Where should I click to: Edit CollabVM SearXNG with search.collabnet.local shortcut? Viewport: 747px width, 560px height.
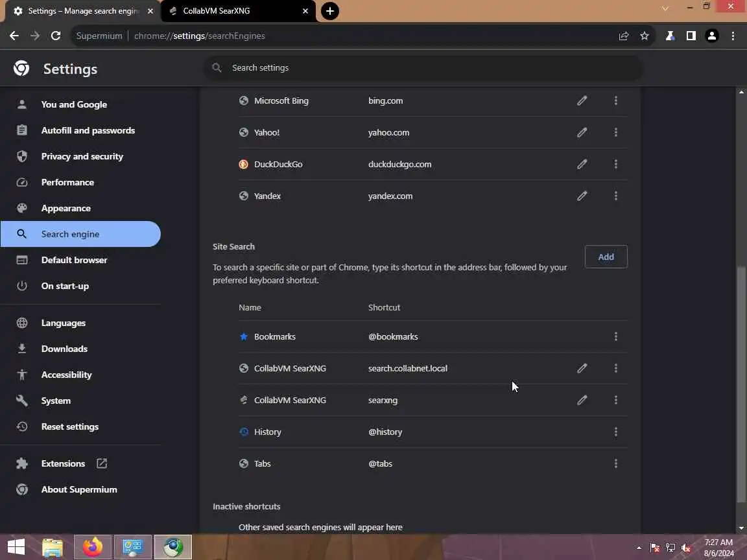click(x=582, y=368)
